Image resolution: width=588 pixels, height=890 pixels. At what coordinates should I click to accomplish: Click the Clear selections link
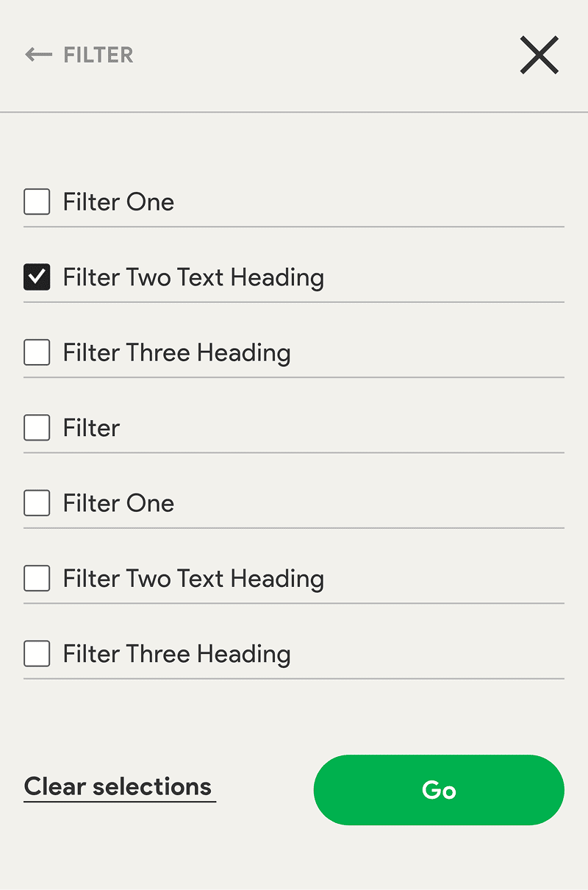(x=118, y=786)
